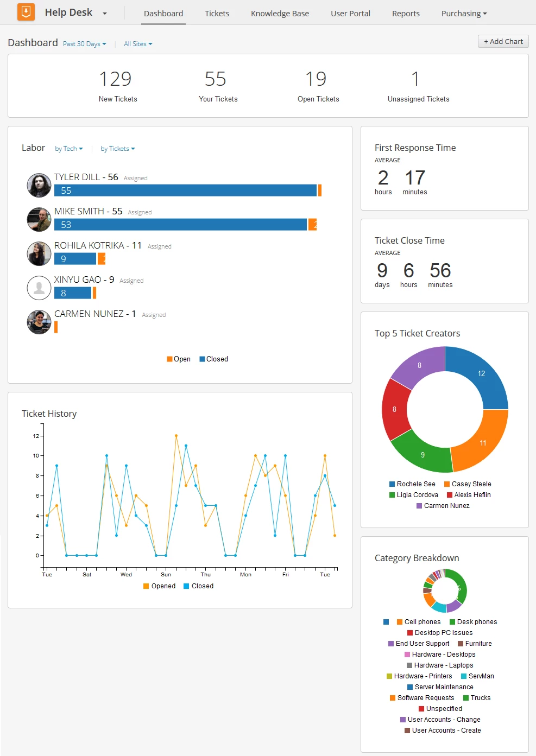Toggle User Accounts - Change legend entry
Screen dimensions: 536x756
click(x=440, y=720)
